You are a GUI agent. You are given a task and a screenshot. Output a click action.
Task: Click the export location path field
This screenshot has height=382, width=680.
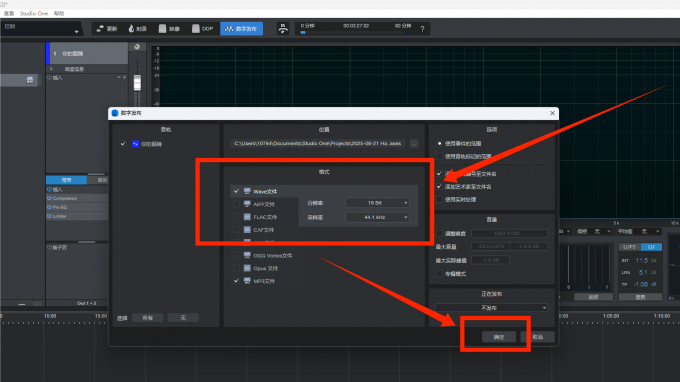[x=318, y=144]
